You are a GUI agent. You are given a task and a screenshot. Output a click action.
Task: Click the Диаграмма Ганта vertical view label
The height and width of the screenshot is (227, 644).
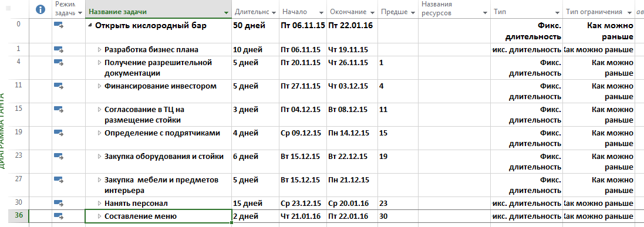[4, 131]
